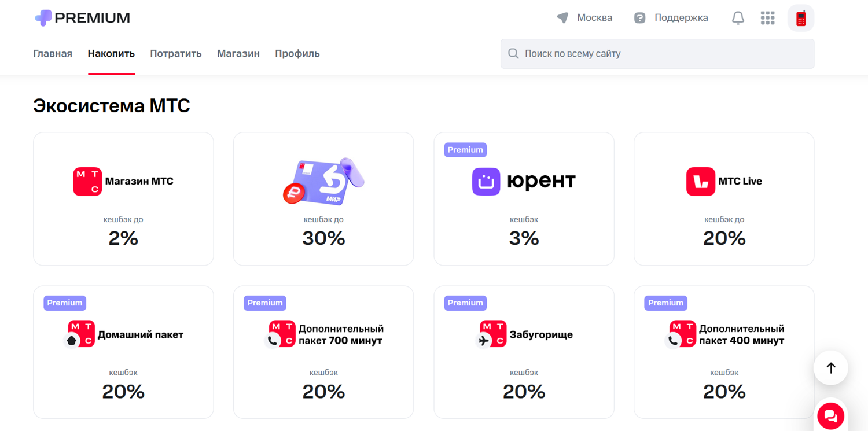This screenshot has height=431, width=868.
Task: Click the Moscow location arrow icon
Action: point(562,17)
